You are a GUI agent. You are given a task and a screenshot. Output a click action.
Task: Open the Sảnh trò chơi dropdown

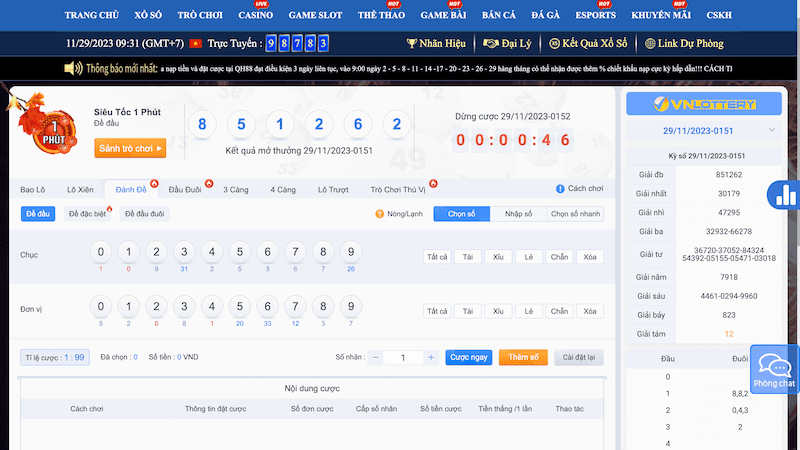[x=129, y=148]
